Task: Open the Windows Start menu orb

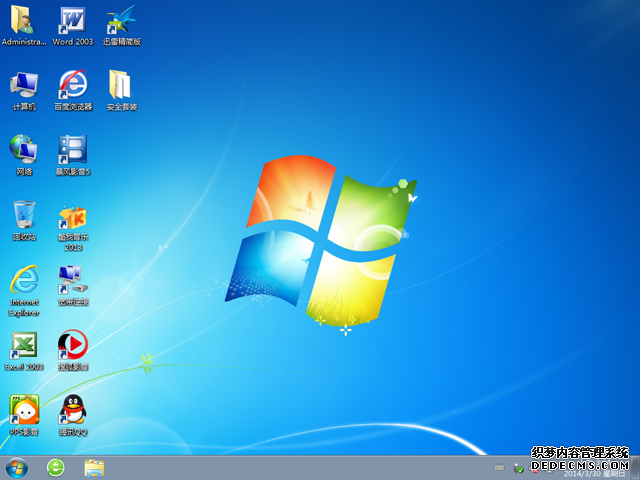Action: (x=17, y=468)
